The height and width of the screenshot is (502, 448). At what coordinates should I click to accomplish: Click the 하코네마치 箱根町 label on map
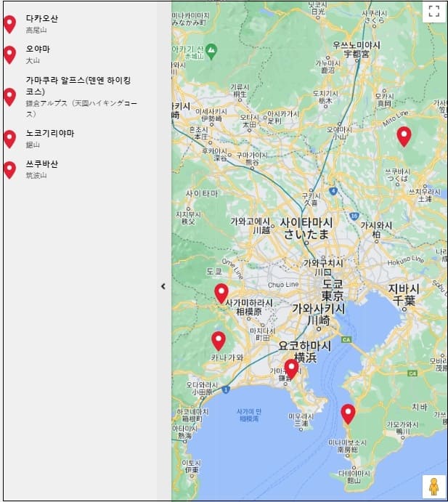coord(192,416)
